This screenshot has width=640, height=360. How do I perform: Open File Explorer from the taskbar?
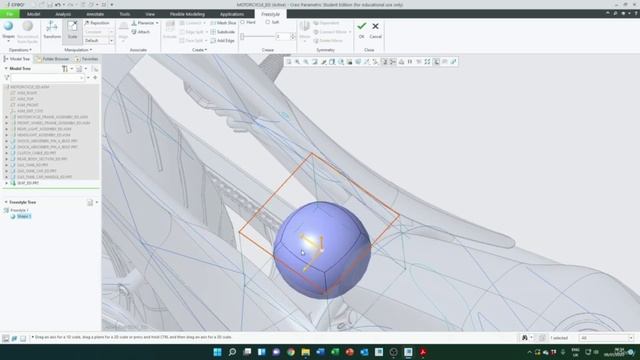[x=305, y=352]
